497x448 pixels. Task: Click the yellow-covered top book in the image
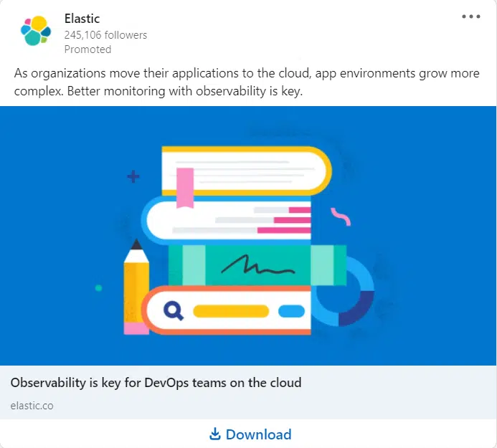click(247, 171)
